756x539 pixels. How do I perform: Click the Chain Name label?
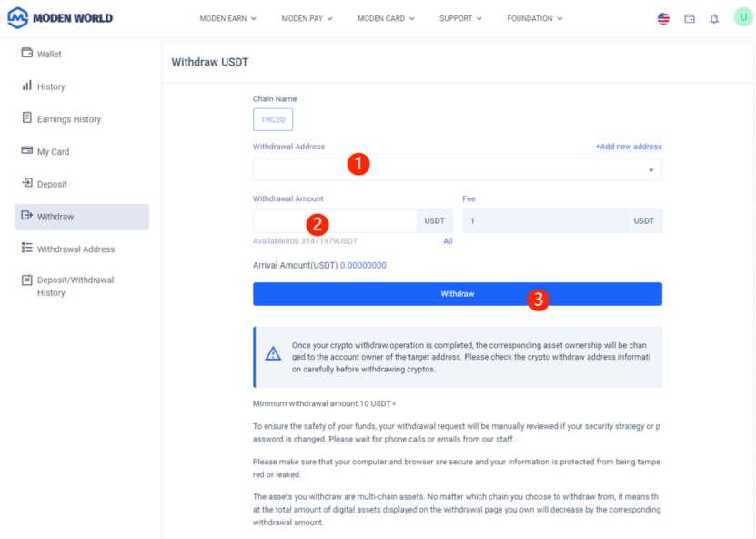[x=275, y=99]
